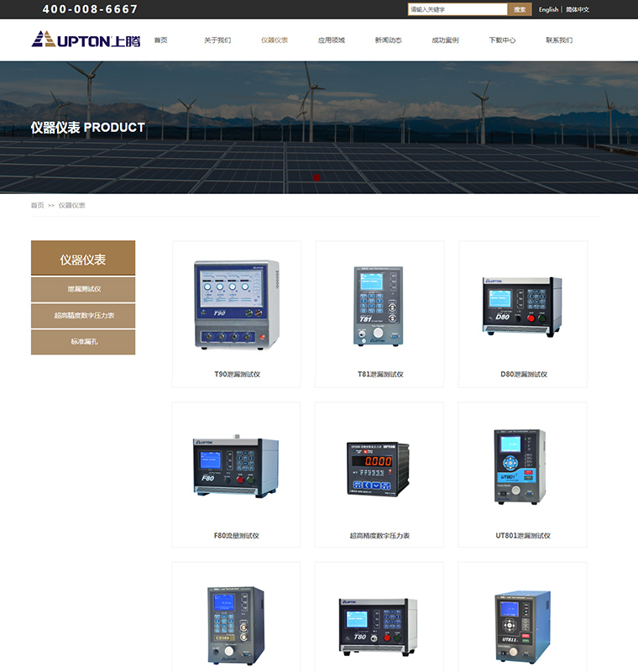The image size is (638, 672).
Task: Click the UPTON 上腾 logo
Action: point(86,39)
